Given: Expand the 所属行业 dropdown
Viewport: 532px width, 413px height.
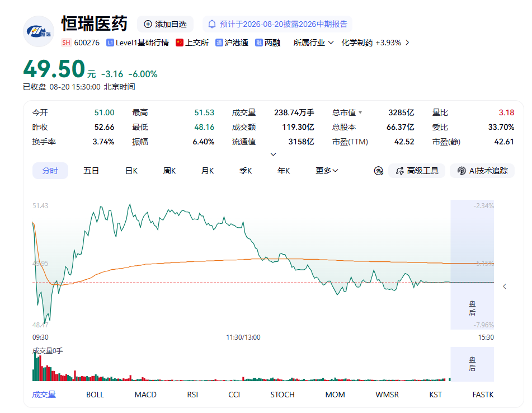Looking at the screenshot, I should pos(313,43).
